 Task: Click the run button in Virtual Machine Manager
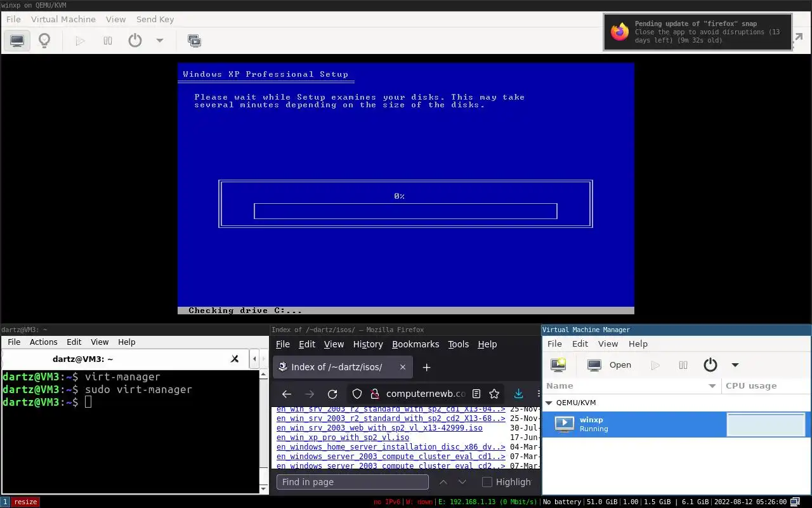(x=655, y=365)
